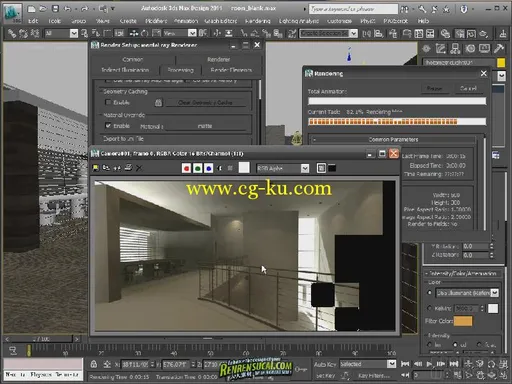
Task: Click the Align tool icon
Action: coord(379,33)
